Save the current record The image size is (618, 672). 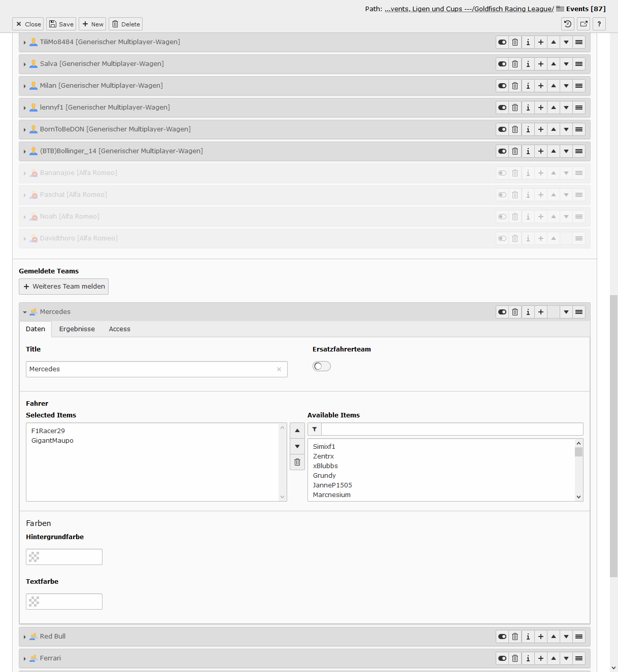[x=61, y=24]
